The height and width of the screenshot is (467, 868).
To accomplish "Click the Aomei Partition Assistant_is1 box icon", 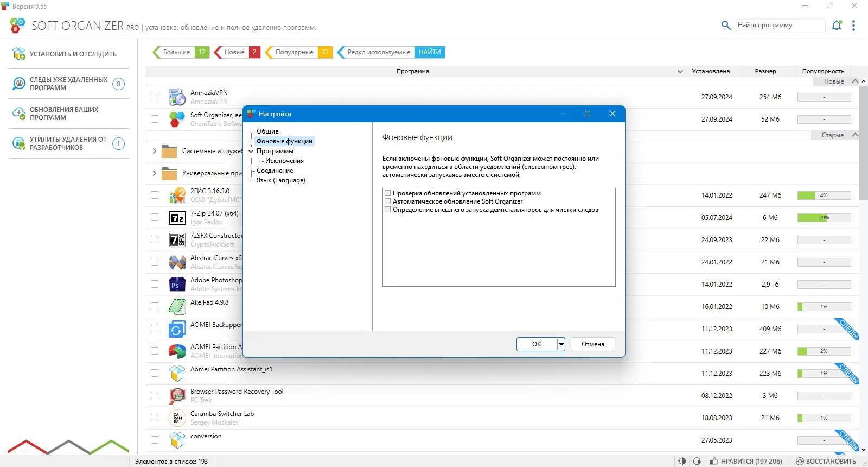I will tap(177, 374).
